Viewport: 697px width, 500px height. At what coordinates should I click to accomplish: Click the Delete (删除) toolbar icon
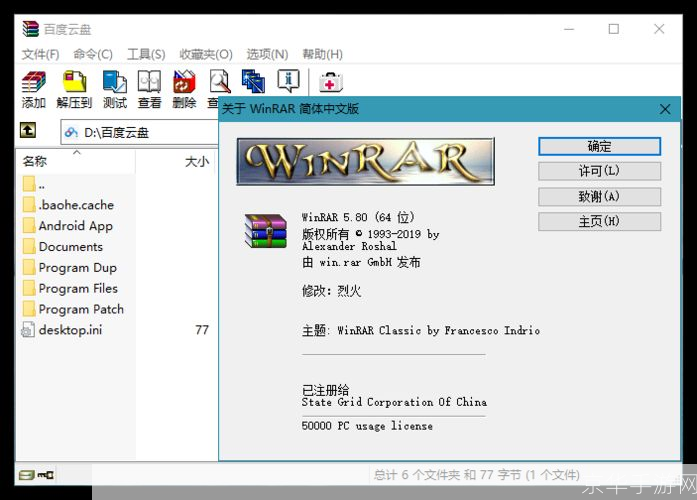(184, 82)
